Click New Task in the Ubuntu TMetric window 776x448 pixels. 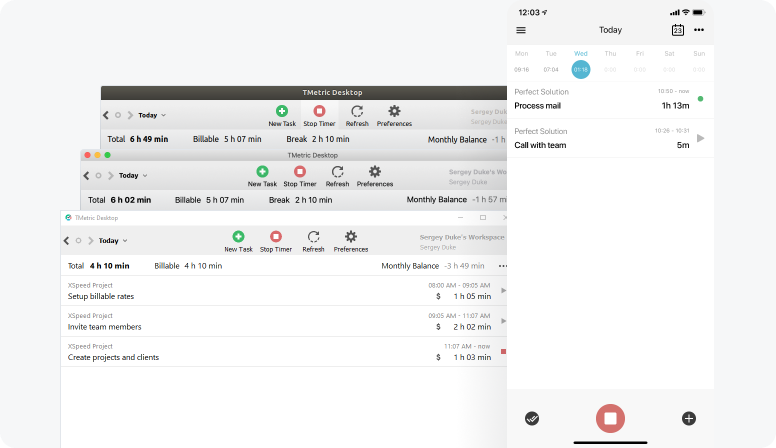(x=282, y=116)
